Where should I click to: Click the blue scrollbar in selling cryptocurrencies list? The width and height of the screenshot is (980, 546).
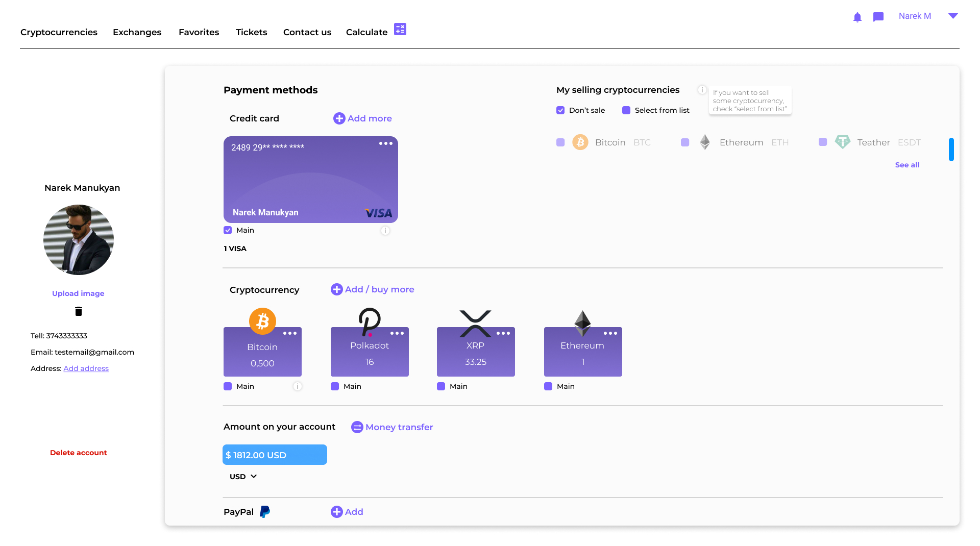pyautogui.click(x=951, y=150)
